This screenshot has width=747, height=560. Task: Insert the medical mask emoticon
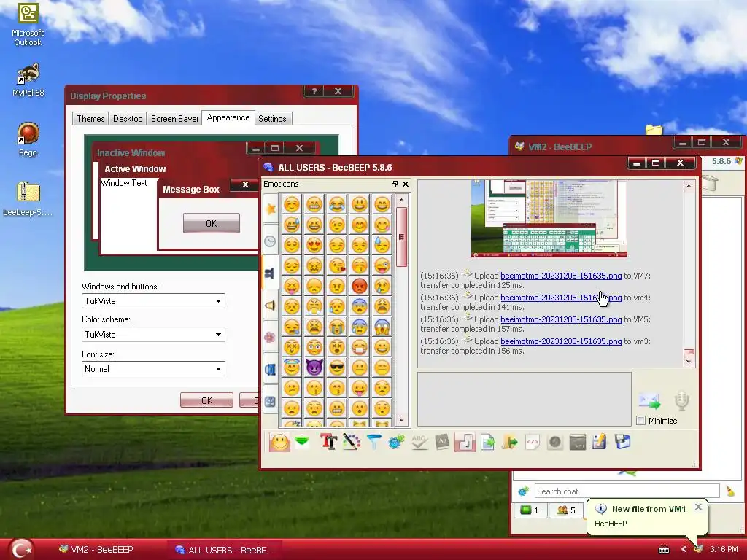360,347
